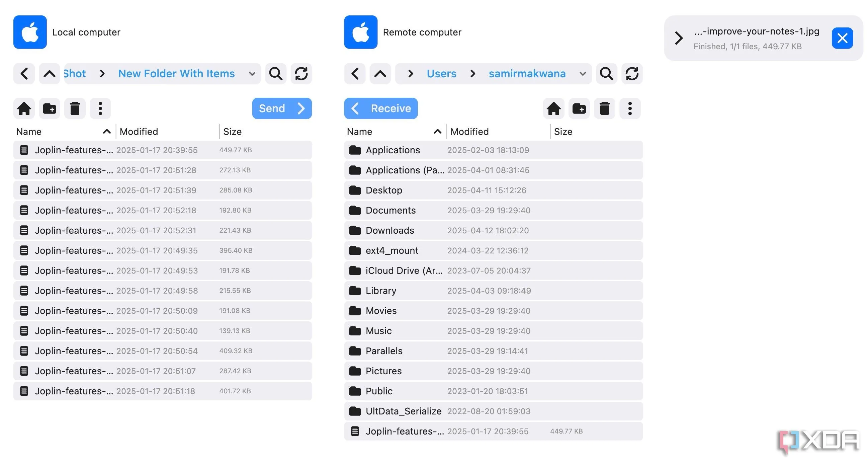Click the Local computer Apple logo
This screenshot has height=464, width=868.
tap(30, 32)
